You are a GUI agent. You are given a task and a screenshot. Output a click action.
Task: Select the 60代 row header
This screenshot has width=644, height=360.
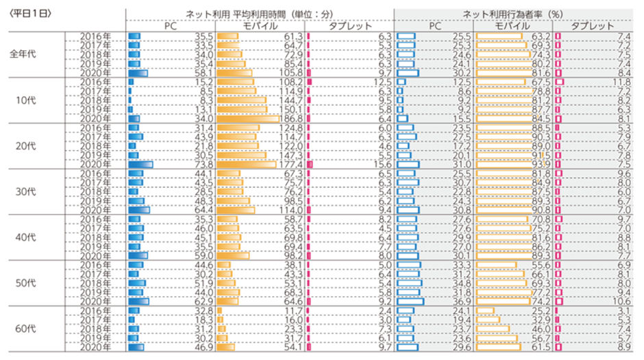[x=25, y=328]
